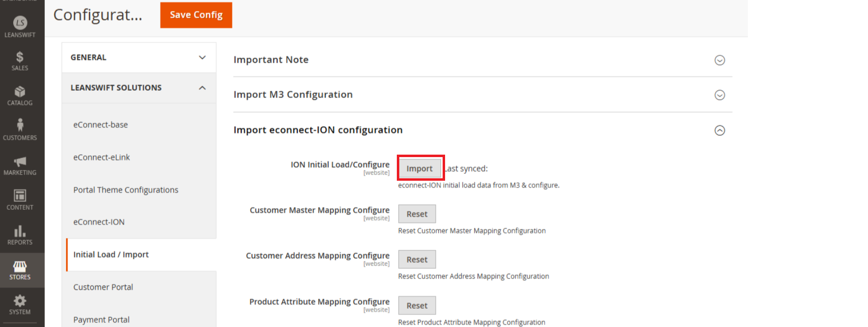Screen dimensions: 868x327
Task: Collapse the Import econnect-ION configuration panel
Action: 719,131
